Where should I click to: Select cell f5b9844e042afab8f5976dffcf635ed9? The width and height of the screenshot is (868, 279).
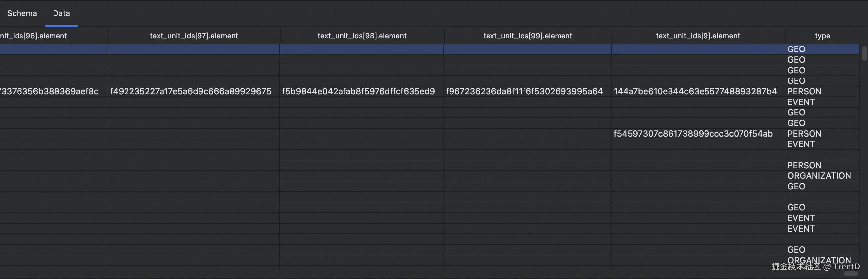pos(362,92)
